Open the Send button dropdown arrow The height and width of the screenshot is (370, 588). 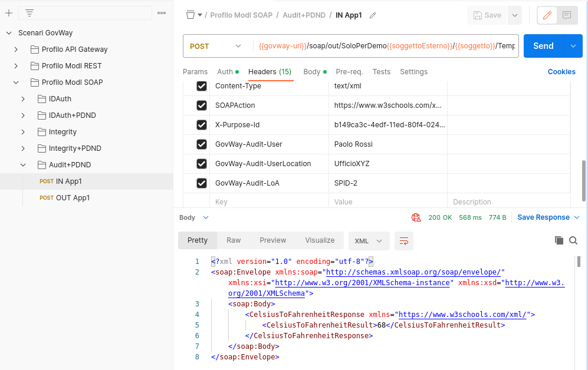(573, 46)
